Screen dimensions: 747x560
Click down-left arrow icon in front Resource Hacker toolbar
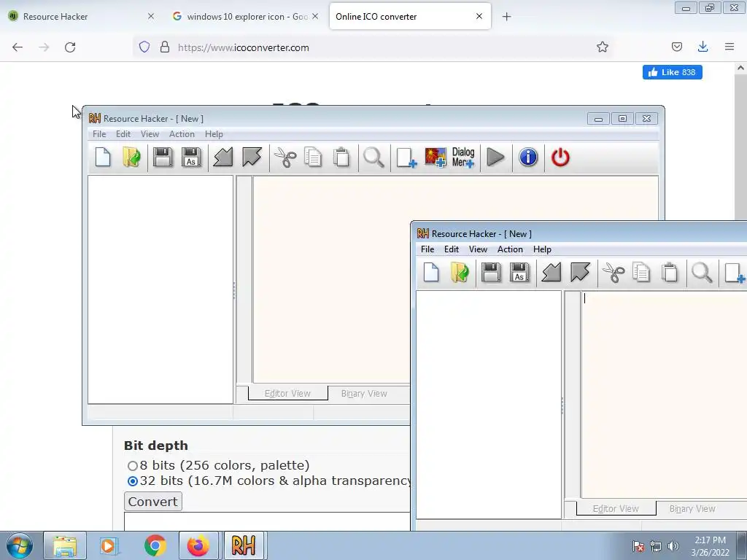551,273
